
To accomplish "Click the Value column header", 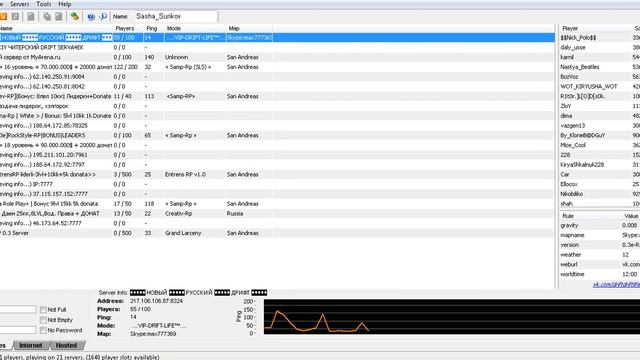I will (x=631, y=216).
